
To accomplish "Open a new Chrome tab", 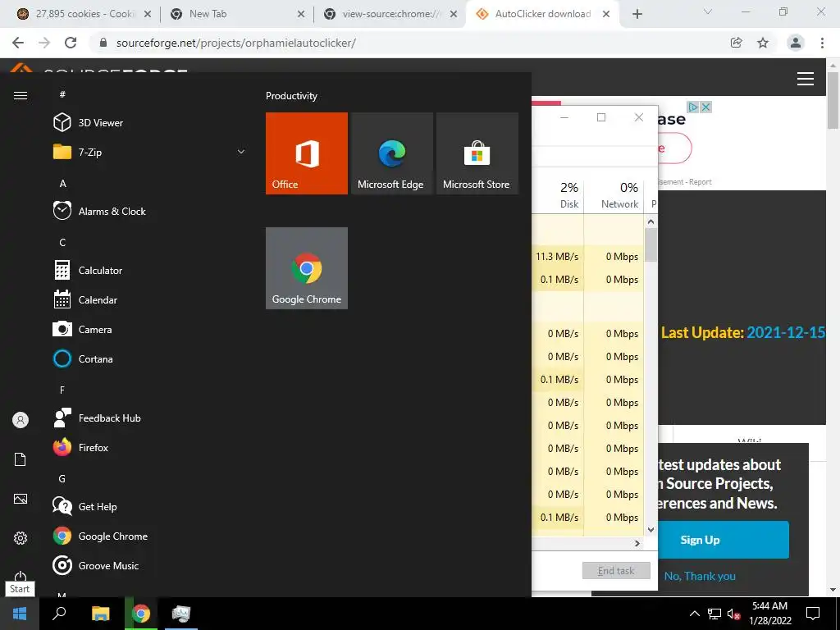I will 637,14.
